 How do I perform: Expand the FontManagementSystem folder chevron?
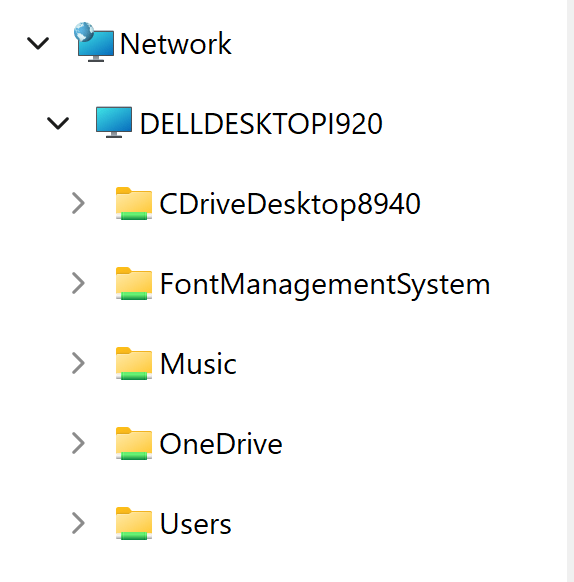pos(78,283)
